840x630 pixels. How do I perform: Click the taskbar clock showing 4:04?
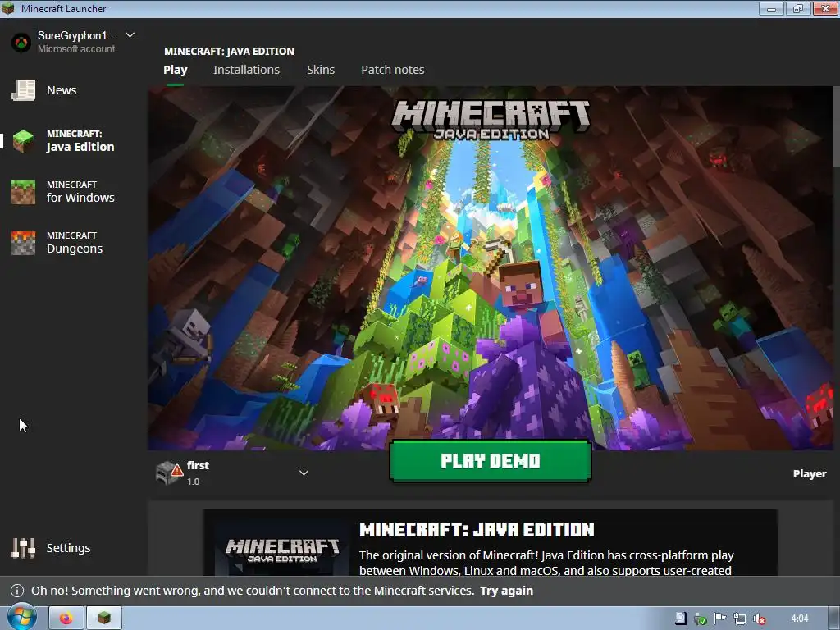click(x=800, y=619)
